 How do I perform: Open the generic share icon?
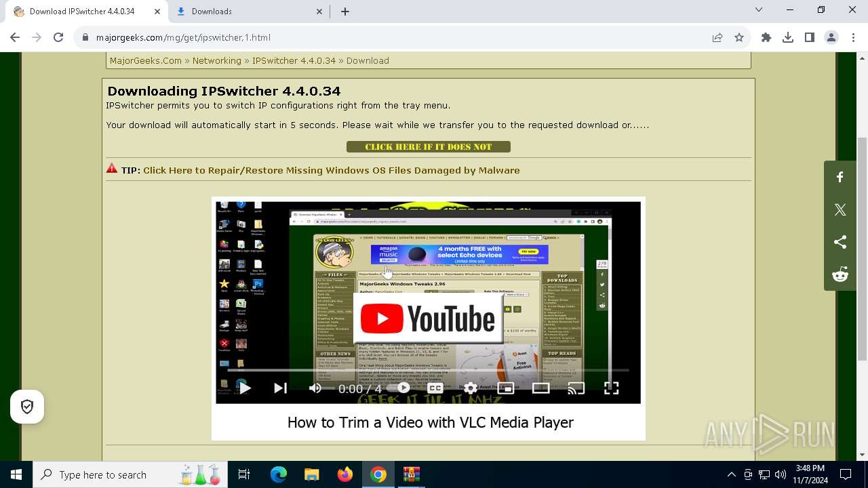click(x=840, y=242)
